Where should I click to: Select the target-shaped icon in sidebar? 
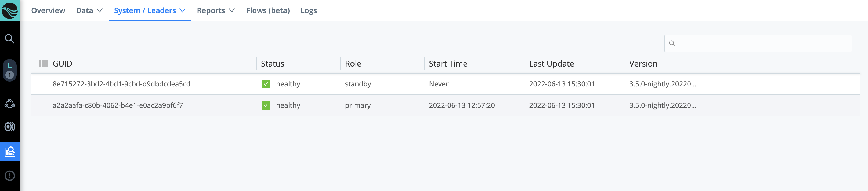point(10,127)
